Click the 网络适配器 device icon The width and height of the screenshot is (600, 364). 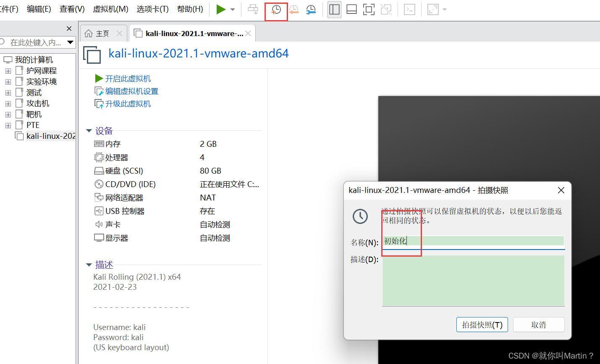pyautogui.click(x=99, y=198)
